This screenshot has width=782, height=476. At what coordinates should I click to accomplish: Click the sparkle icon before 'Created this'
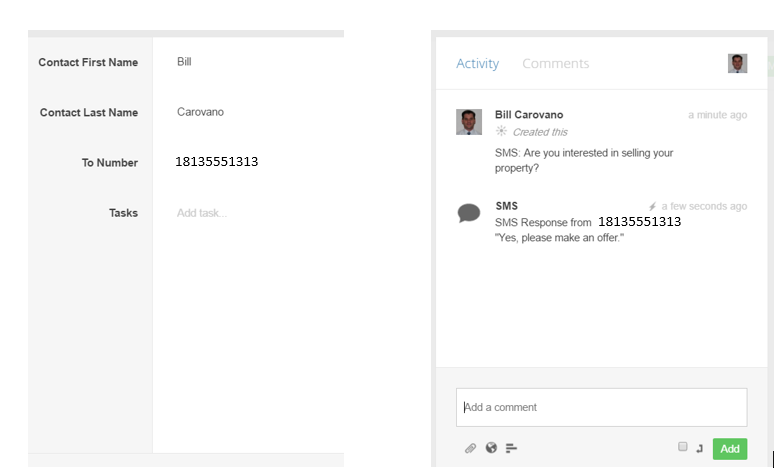click(502, 131)
